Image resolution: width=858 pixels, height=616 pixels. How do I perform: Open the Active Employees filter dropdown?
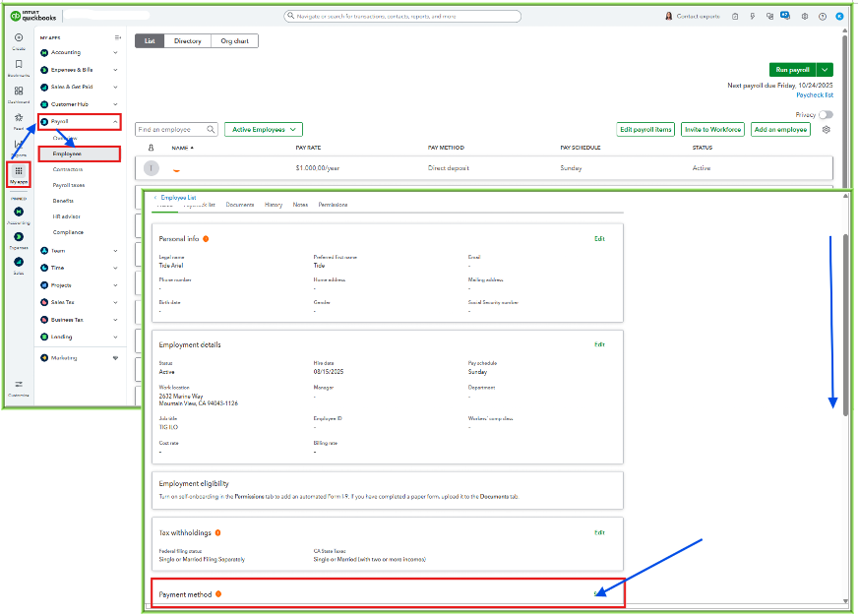point(264,130)
